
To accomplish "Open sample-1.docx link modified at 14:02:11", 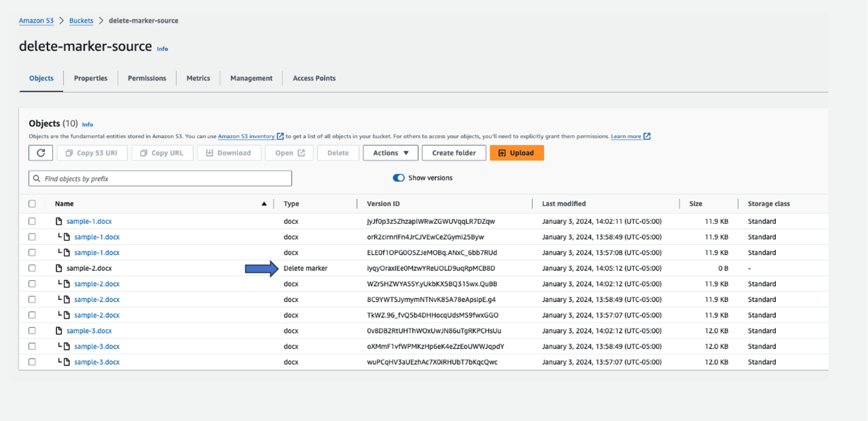I will click(89, 221).
